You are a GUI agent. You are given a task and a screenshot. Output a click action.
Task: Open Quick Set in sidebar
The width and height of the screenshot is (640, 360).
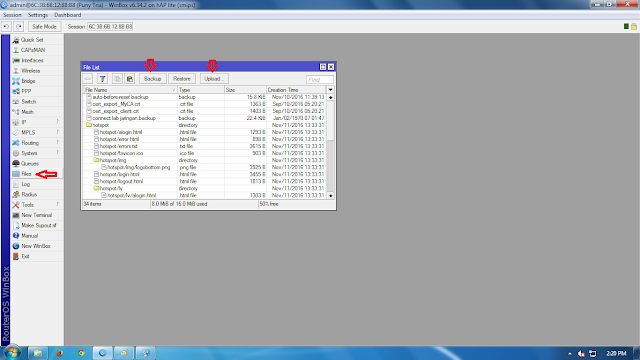[32, 40]
